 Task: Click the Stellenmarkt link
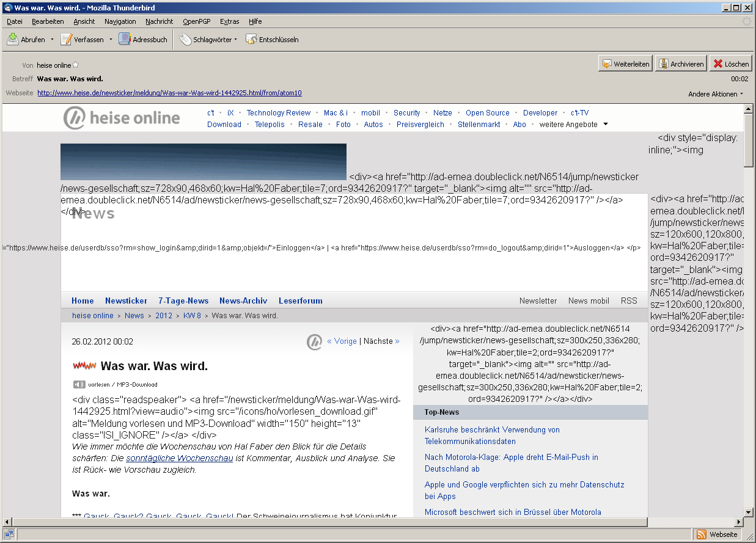[x=479, y=124]
